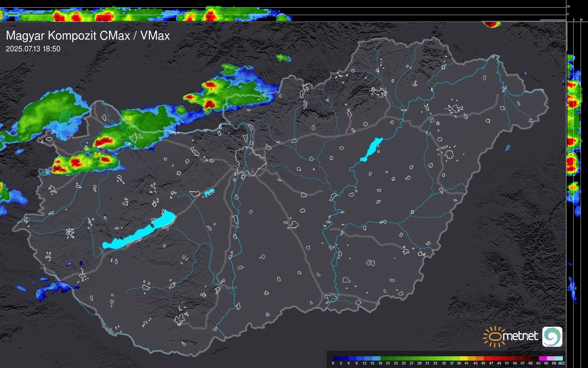Click the dBZ unit label on legend
This screenshot has width=588, height=368.
pyautogui.click(x=561, y=363)
